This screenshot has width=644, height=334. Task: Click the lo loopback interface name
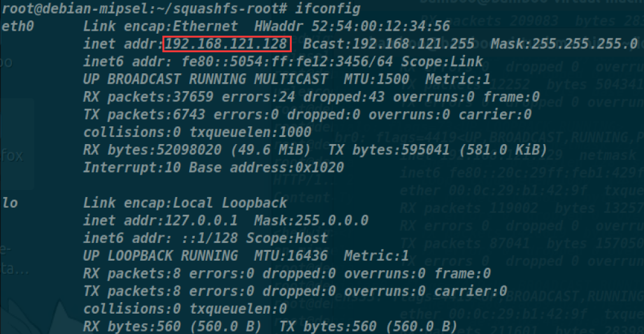pyautogui.click(x=10, y=203)
